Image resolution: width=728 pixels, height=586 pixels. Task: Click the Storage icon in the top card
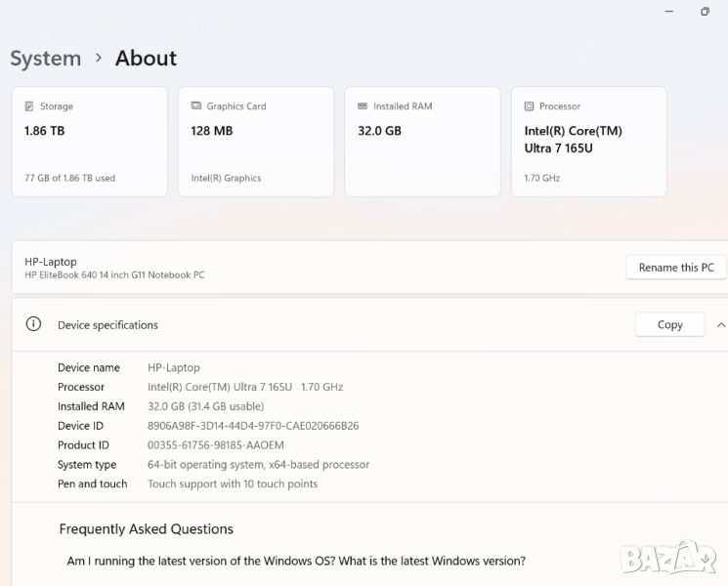click(29, 106)
